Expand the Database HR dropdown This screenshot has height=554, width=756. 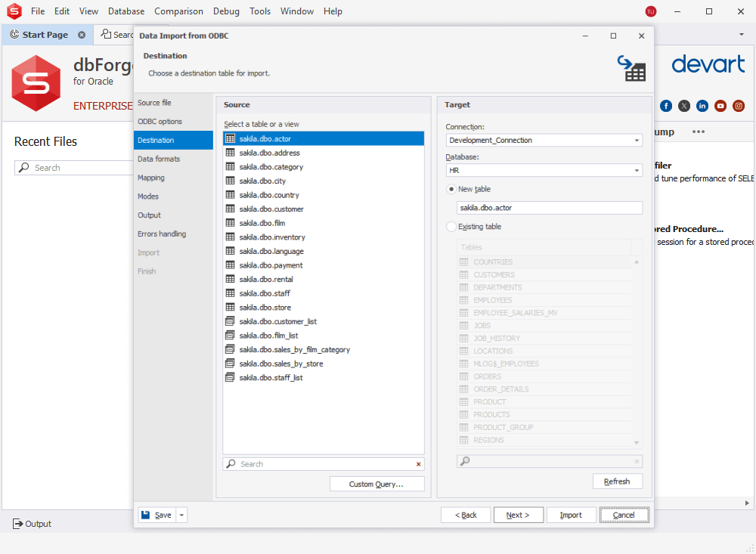637,170
